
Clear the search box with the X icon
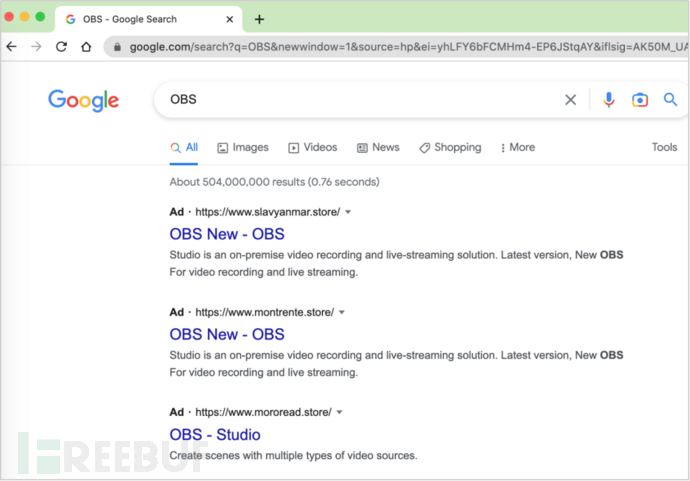point(570,100)
